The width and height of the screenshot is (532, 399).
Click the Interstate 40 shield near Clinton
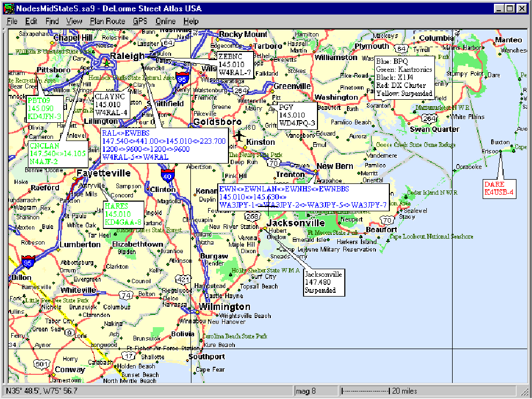(x=167, y=175)
